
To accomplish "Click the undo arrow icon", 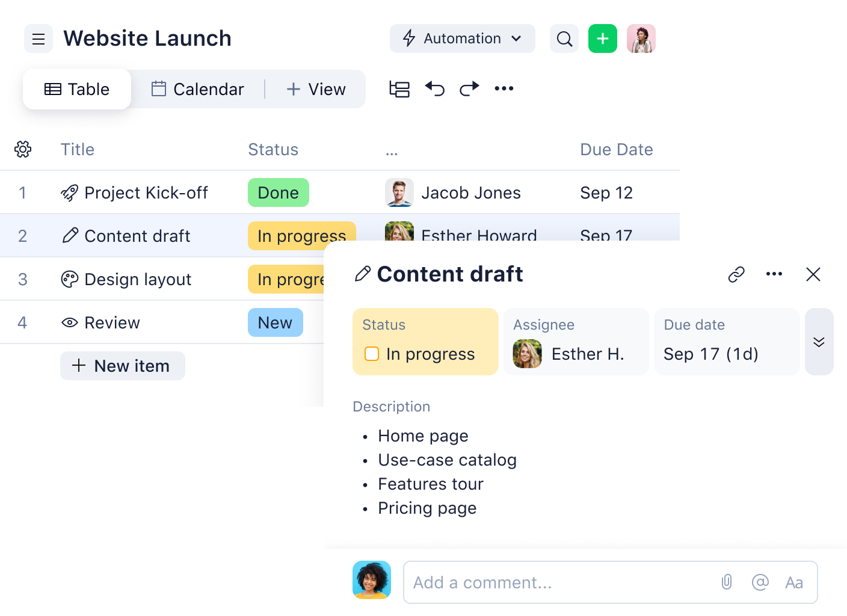I will (435, 89).
